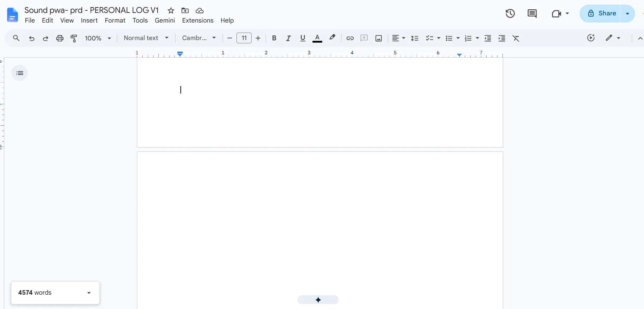Viewport: 644px width, 309px height.
Task: Rename the document title
Action: point(91,10)
